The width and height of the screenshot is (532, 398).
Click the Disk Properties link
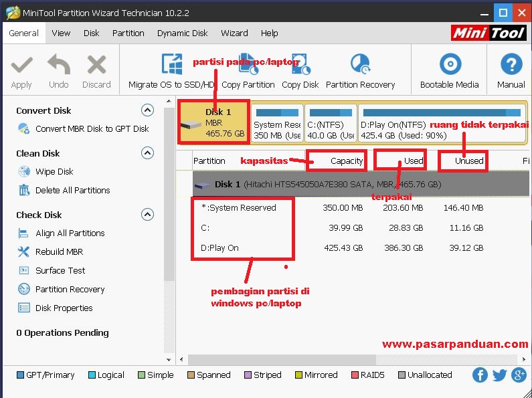click(x=64, y=308)
